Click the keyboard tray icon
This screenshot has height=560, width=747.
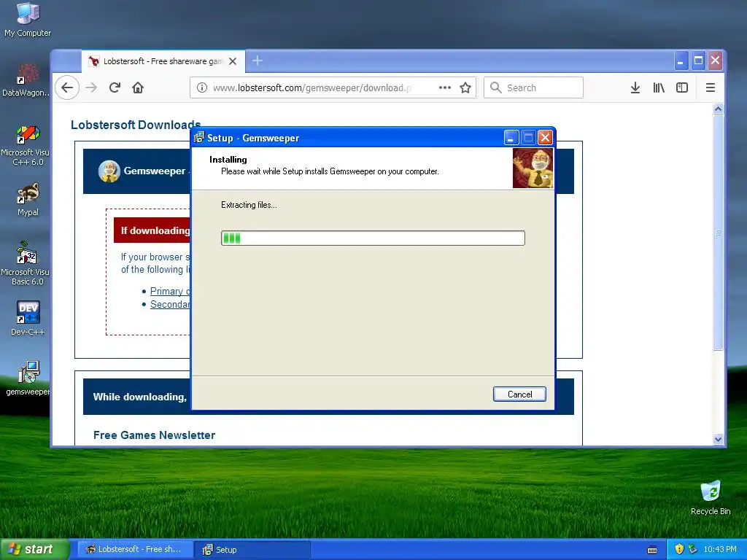click(x=652, y=550)
